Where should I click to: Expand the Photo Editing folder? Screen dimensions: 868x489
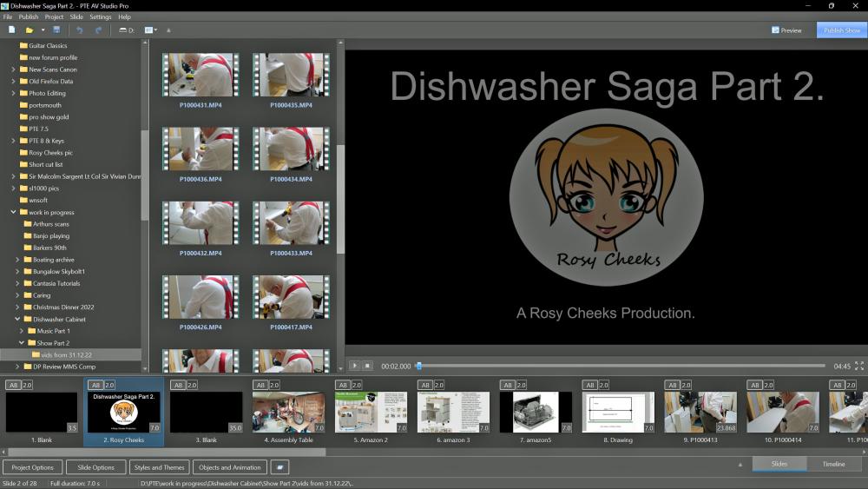coord(13,93)
